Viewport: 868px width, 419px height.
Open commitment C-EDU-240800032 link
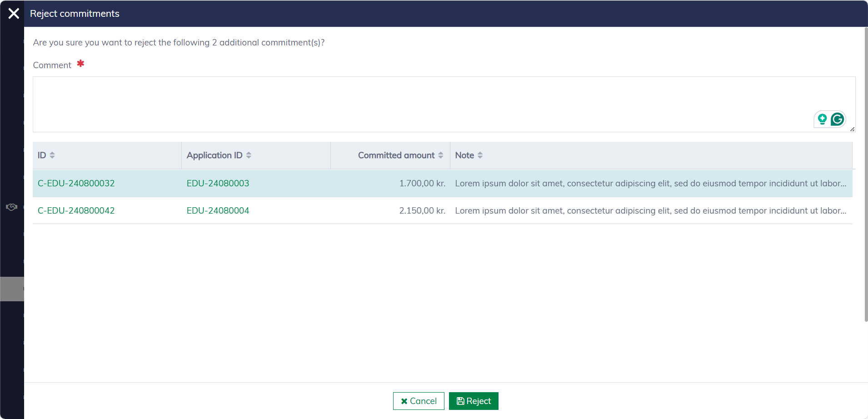coord(76,184)
